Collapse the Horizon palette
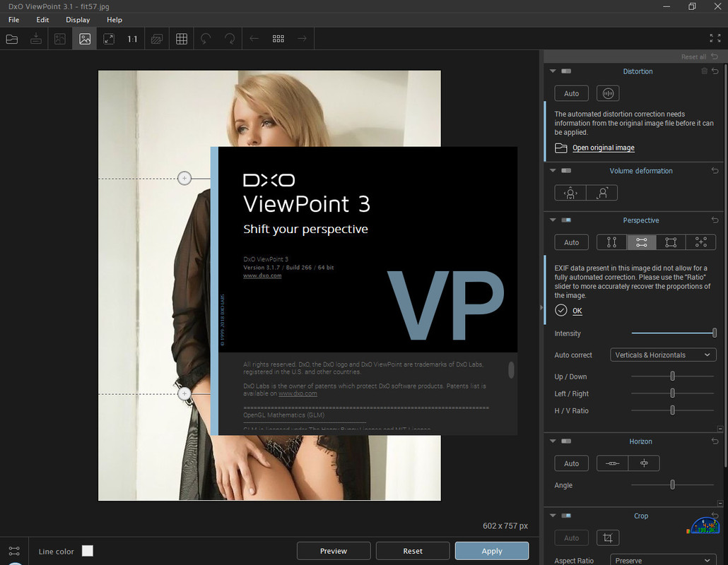The width and height of the screenshot is (728, 565). [553, 441]
